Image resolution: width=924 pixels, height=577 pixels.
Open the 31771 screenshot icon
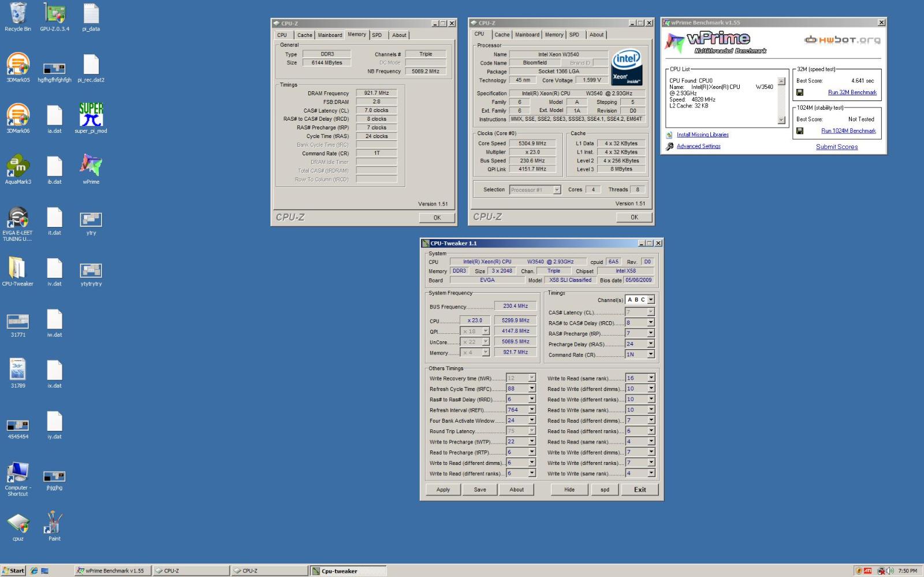tap(18, 325)
